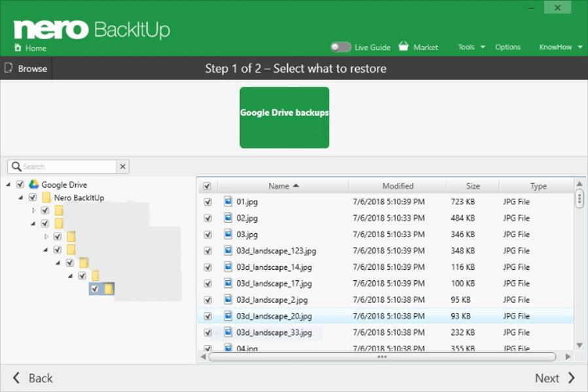588x392 pixels.
Task: Click the Next button
Action: pos(555,378)
